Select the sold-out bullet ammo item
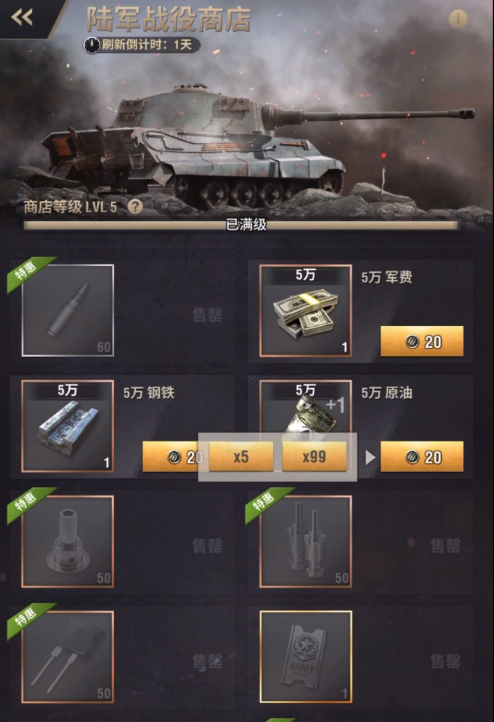 68,310
